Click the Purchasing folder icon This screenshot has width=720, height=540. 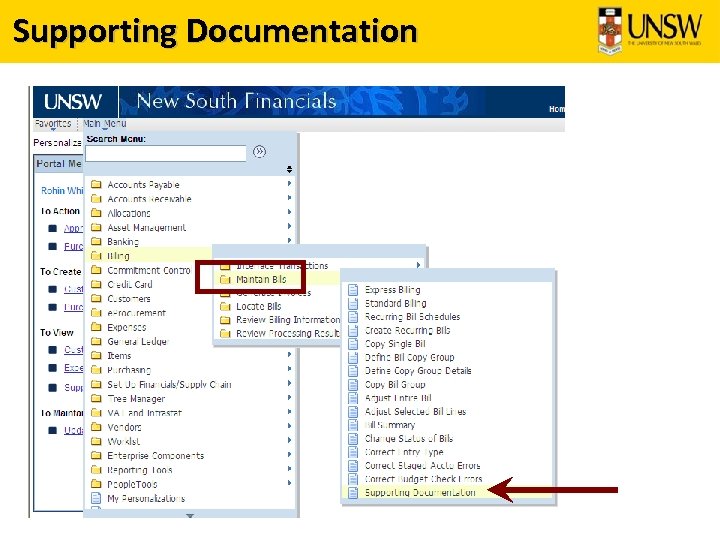96,370
